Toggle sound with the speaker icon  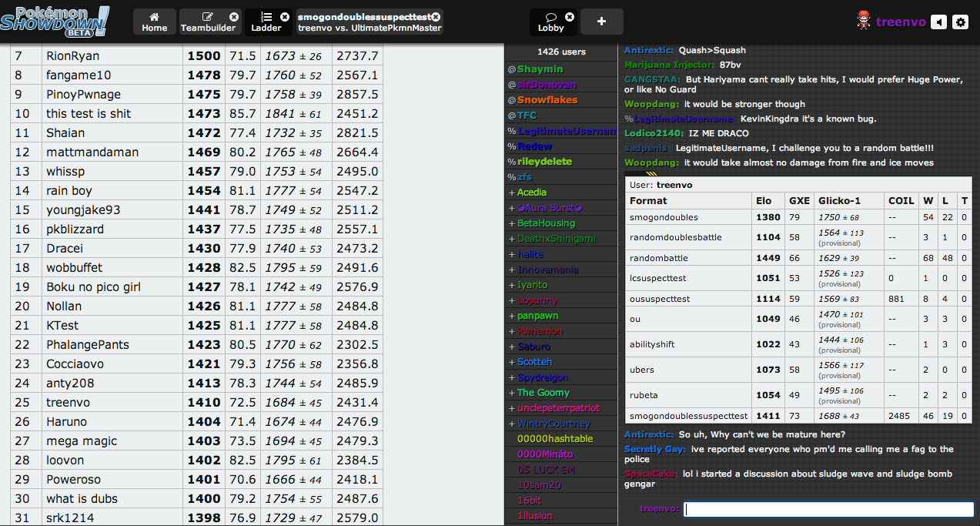pyautogui.click(x=938, y=22)
